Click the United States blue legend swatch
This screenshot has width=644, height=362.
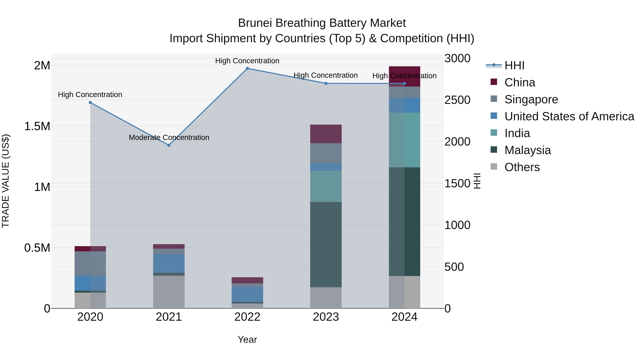(494, 116)
